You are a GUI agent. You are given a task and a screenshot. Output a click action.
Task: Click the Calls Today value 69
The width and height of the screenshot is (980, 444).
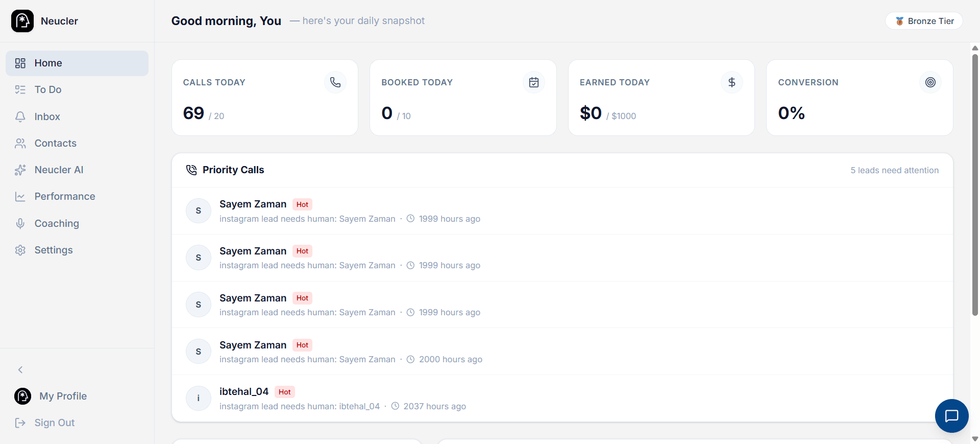point(193,113)
